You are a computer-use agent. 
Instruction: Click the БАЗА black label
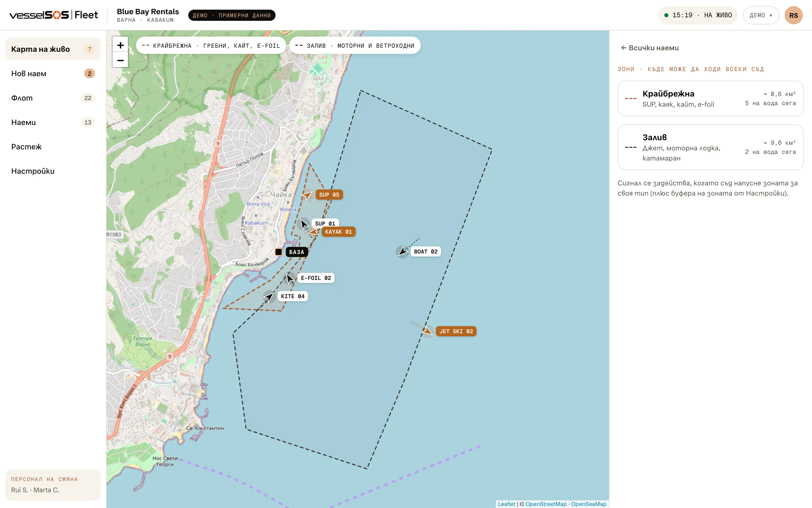pos(297,252)
